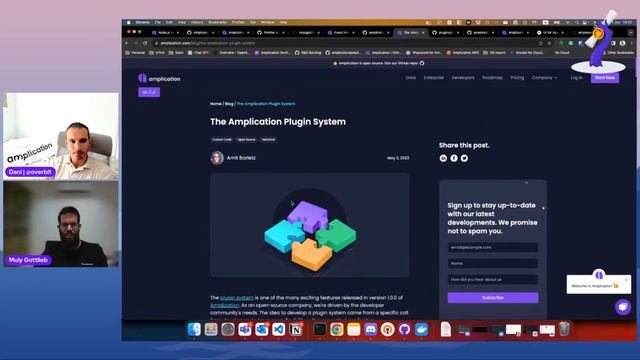Open the chat widget bubble
This screenshot has width=640, height=360.
pos(623,307)
